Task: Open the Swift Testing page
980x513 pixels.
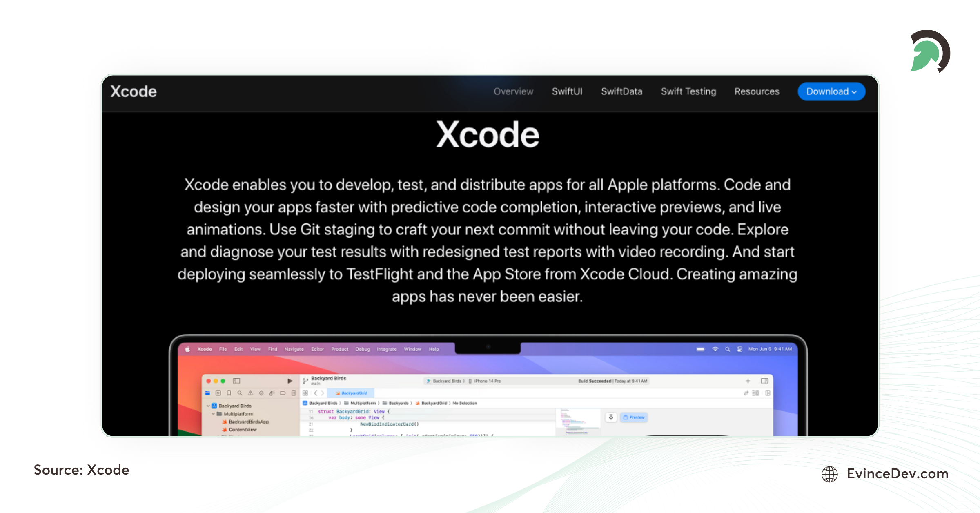Action: coord(688,91)
